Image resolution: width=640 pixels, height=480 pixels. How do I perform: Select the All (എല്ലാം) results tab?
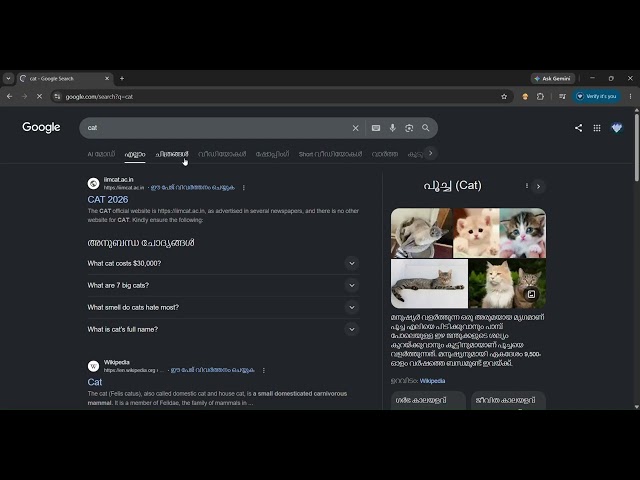pyautogui.click(x=135, y=154)
